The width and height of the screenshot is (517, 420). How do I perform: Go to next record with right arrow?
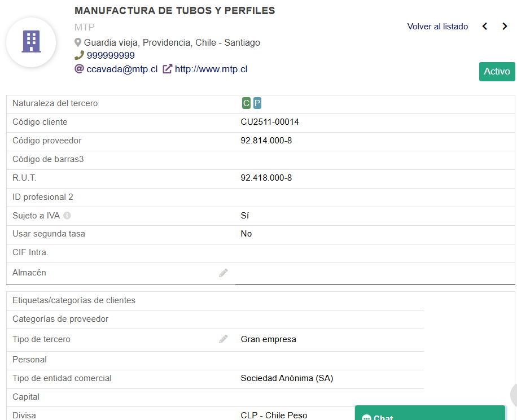point(505,27)
